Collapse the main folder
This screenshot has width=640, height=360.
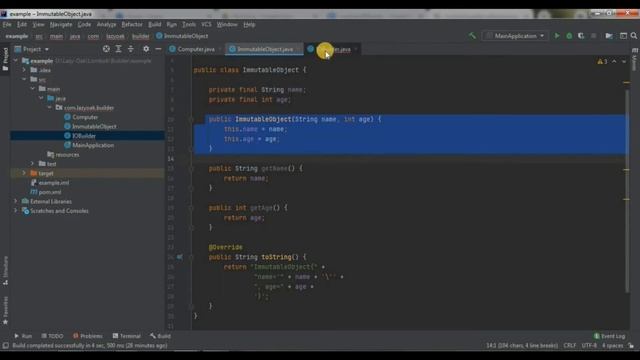33,89
